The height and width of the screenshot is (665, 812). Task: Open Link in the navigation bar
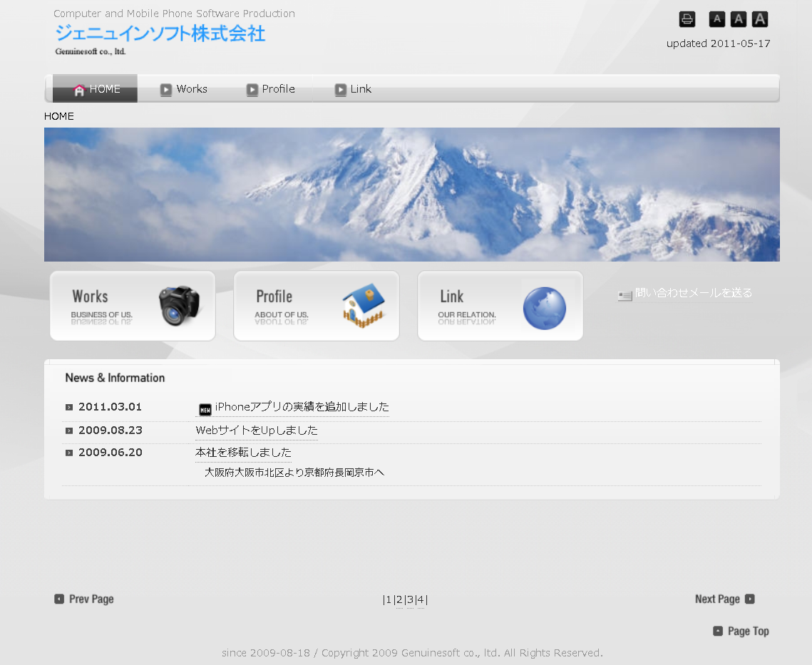click(354, 89)
